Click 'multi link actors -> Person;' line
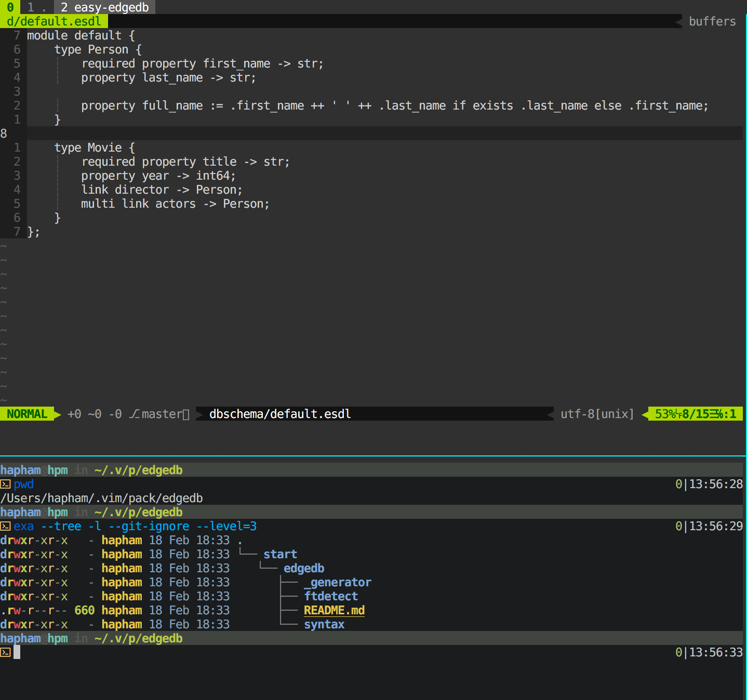The width and height of the screenshot is (747, 700). [x=175, y=204]
